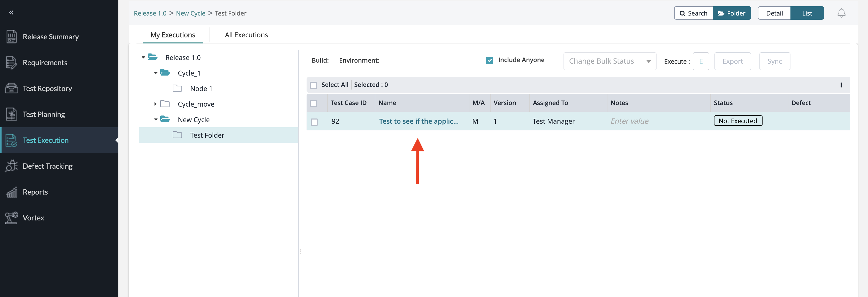Click the Test Case ID 92 cell
The height and width of the screenshot is (297, 868).
[x=335, y=121]
